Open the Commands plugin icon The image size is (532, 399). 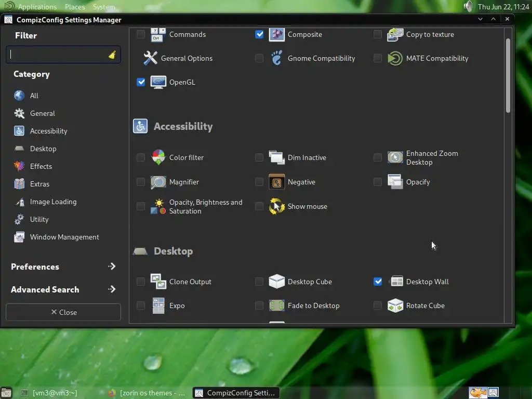(158, 35)
